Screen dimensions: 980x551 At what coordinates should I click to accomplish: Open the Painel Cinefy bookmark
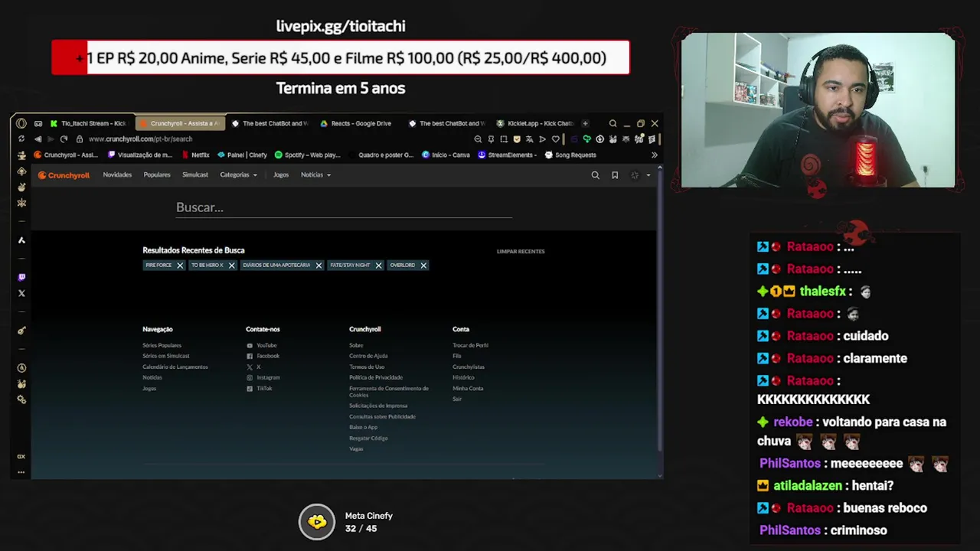[x=242, y=155]
